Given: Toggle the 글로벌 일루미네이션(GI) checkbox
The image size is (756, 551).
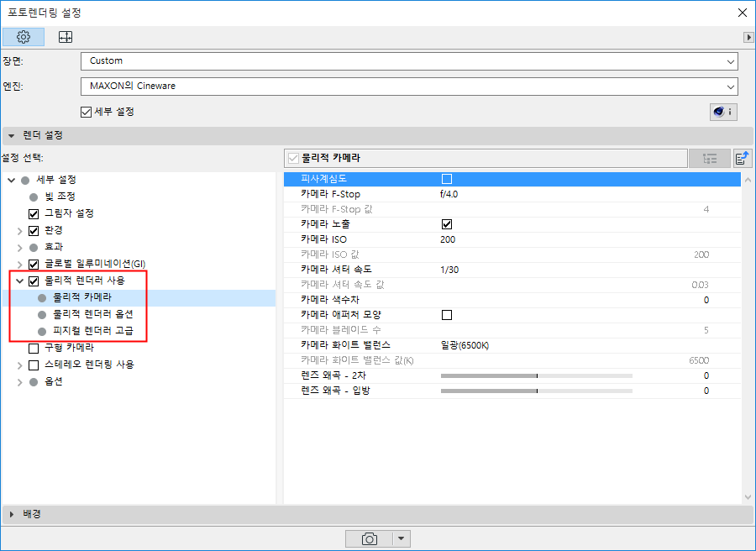Looking at the screenshot, I should point(34,265).
